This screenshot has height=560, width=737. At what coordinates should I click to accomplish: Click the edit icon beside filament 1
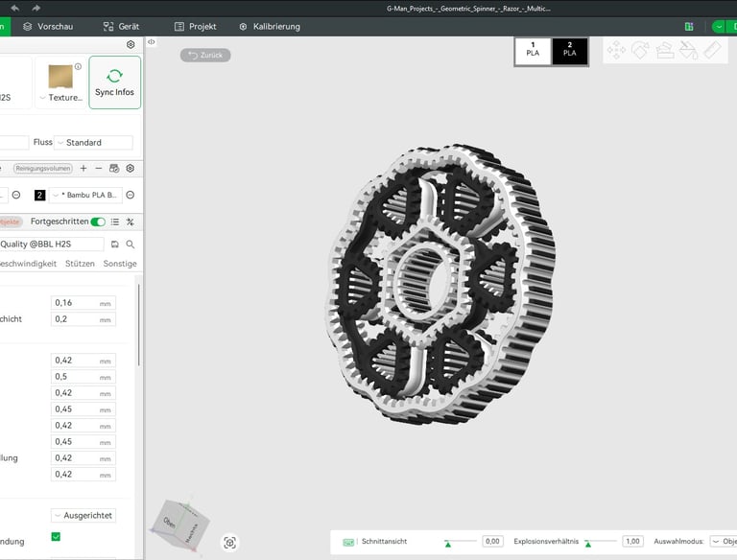tap(16, 195)
